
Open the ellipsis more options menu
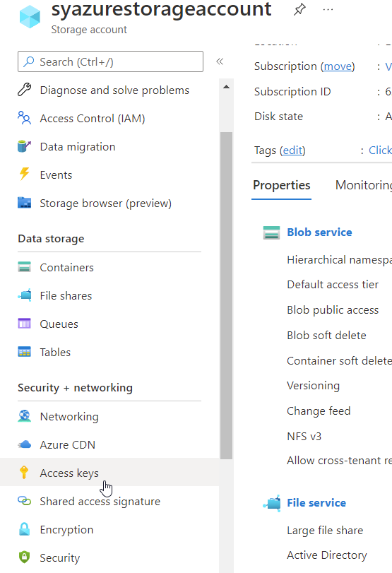(x=328, y=9)
